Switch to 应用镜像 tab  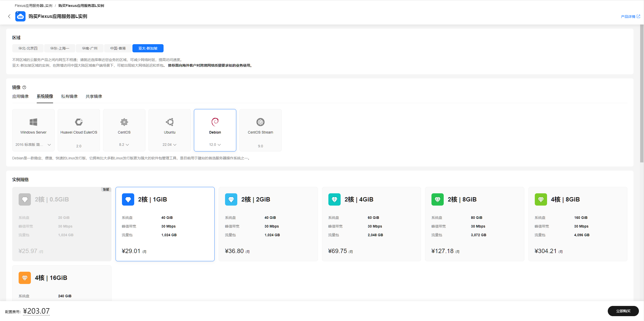pyautogui.click(x=20, y=96)
